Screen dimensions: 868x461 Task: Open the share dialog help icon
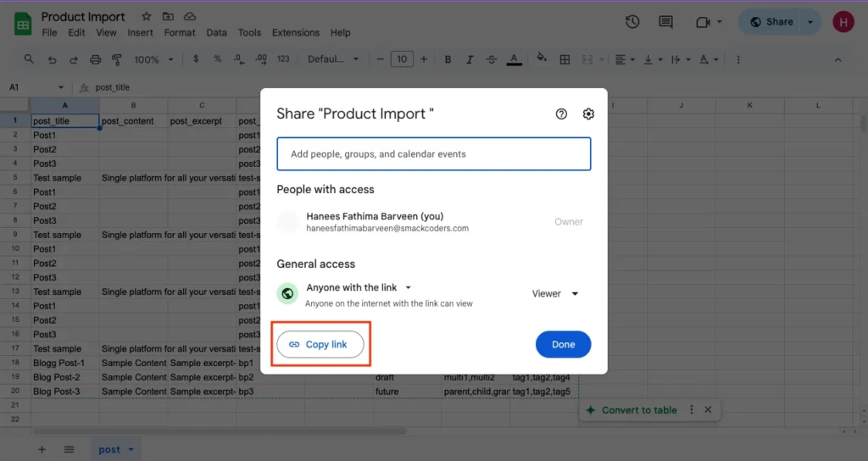point(561,114)
